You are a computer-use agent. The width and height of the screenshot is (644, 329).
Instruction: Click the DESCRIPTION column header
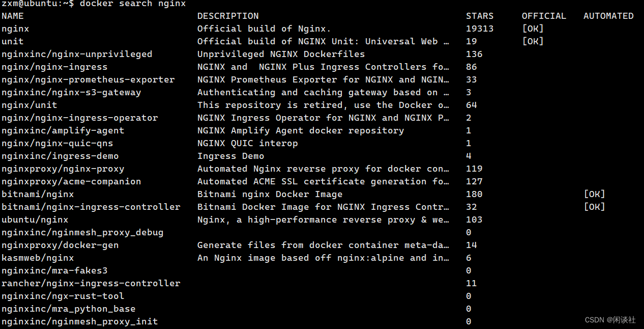pos(228,16)
